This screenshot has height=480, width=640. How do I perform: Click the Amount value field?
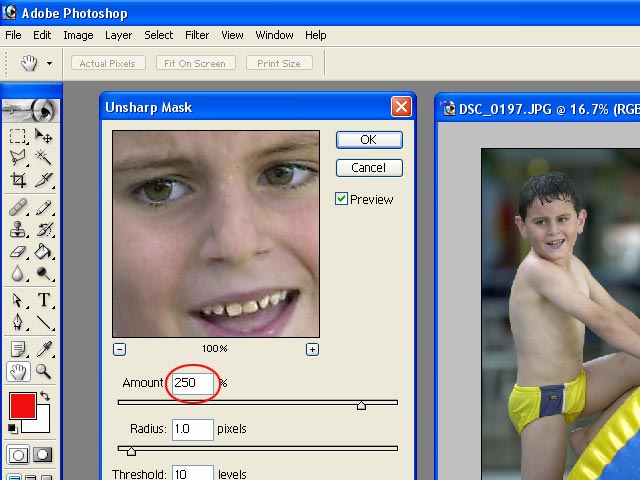tap(193, 383)
